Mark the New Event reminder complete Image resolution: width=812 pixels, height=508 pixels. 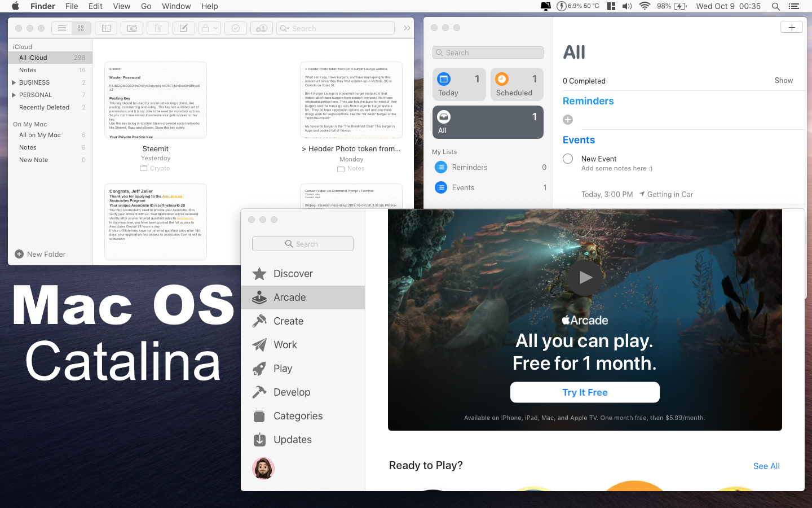(x=568, y=159)
